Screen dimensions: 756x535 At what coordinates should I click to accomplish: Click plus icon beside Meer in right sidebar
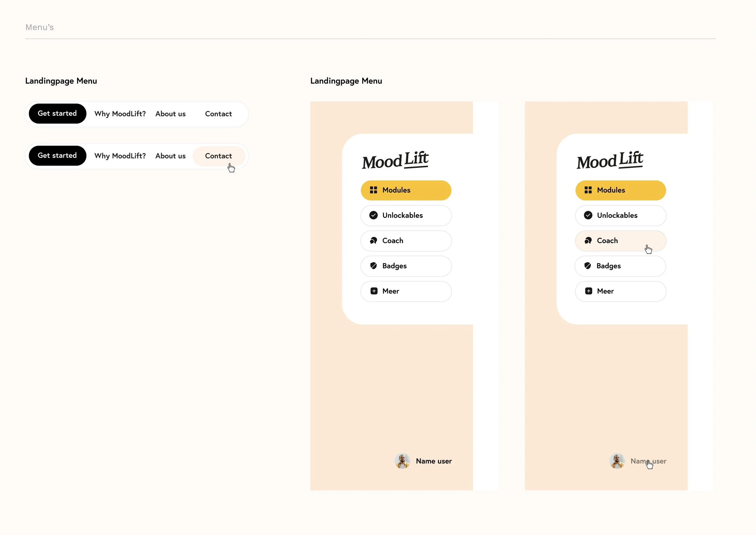[x=588, y=291]
